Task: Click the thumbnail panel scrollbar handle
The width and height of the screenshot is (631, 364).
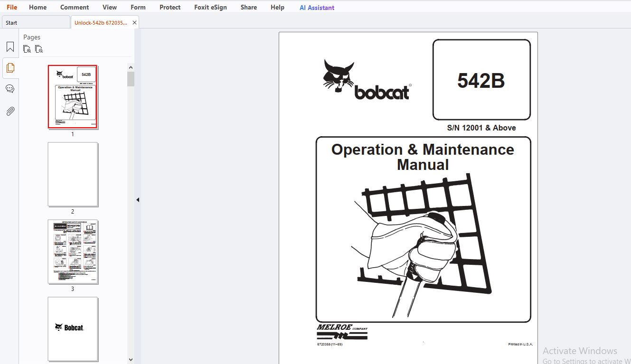Action: point(131,79)
